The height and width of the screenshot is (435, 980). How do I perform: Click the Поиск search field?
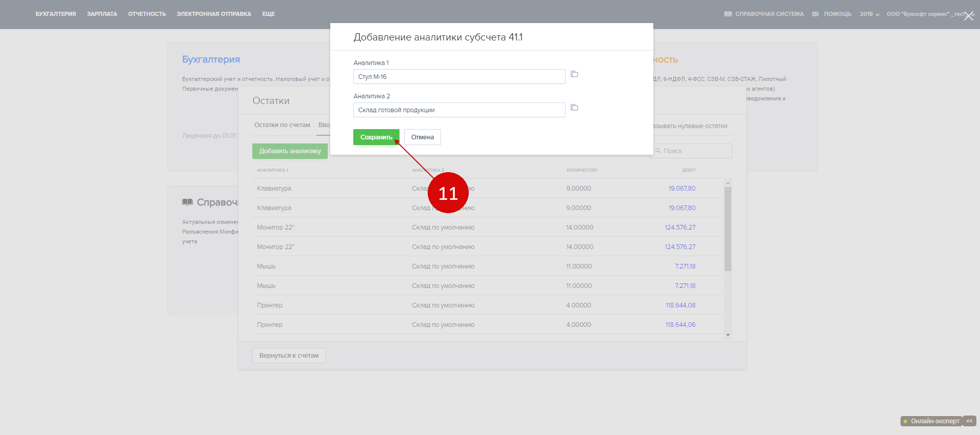pyautogui.click(x=691, y=151)
